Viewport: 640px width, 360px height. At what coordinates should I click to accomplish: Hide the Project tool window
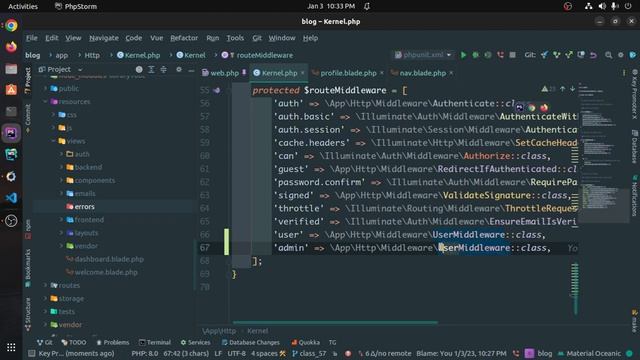pyautogui.click(x=191, y=70)
